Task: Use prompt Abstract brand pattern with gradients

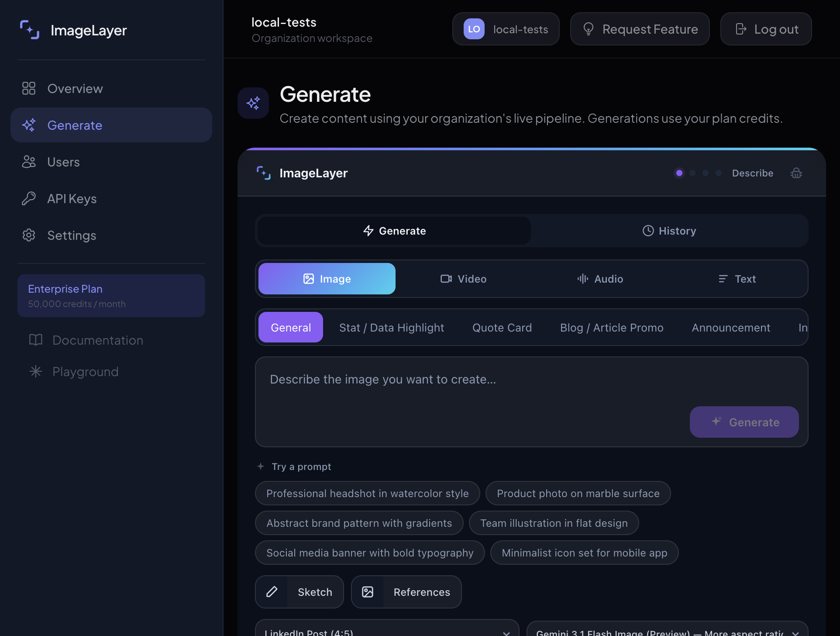Action: click(x=359, y=523)
